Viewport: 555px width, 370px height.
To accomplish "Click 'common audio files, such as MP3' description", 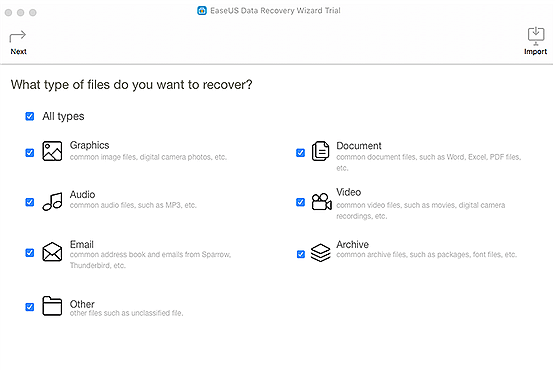I will click(133, 205).
